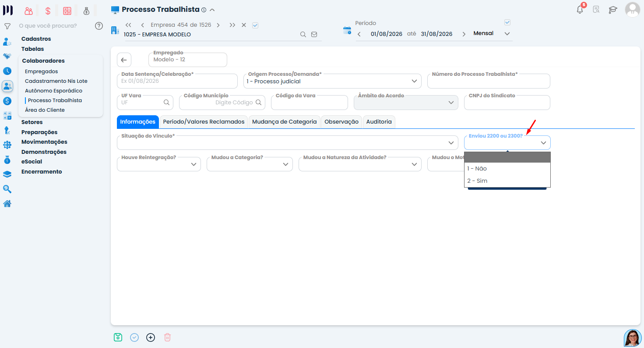
Task: Open Âmbito do Acordo dropdown
Action: tap(406, 102)
